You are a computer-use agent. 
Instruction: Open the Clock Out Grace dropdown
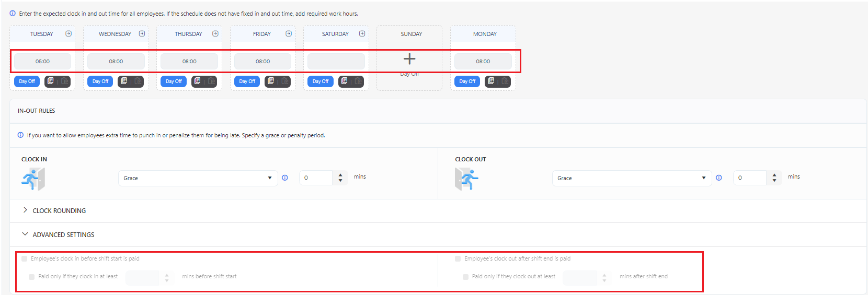[632, 178]
